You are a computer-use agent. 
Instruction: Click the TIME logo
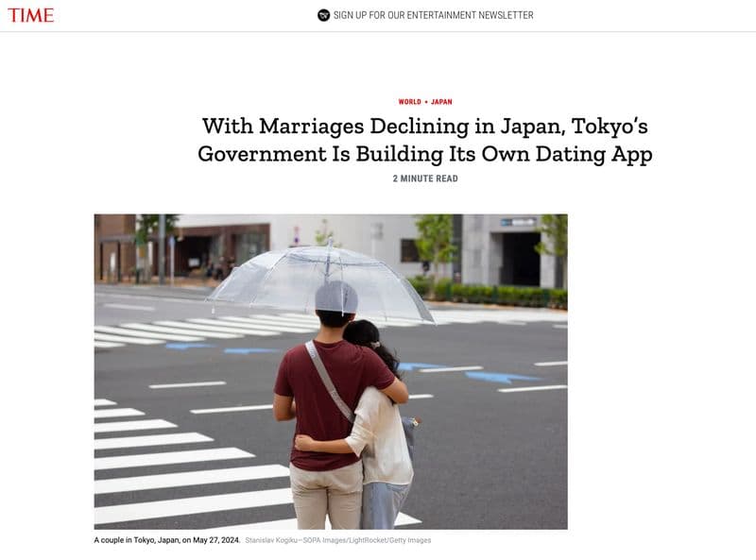(31, 15)
